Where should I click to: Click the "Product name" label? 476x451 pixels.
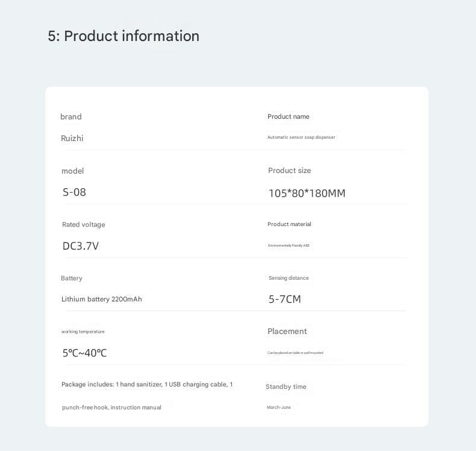288,117
